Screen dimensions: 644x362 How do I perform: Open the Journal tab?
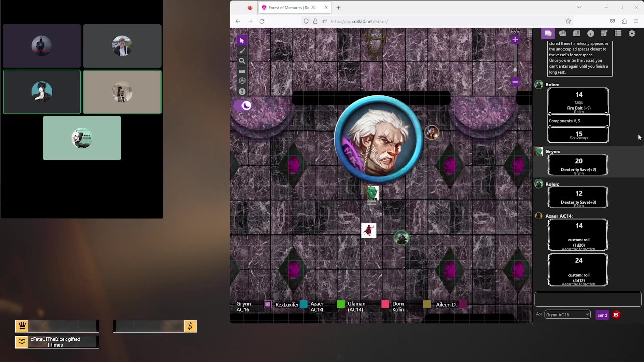pyautogui.click(x=576, y=33)
